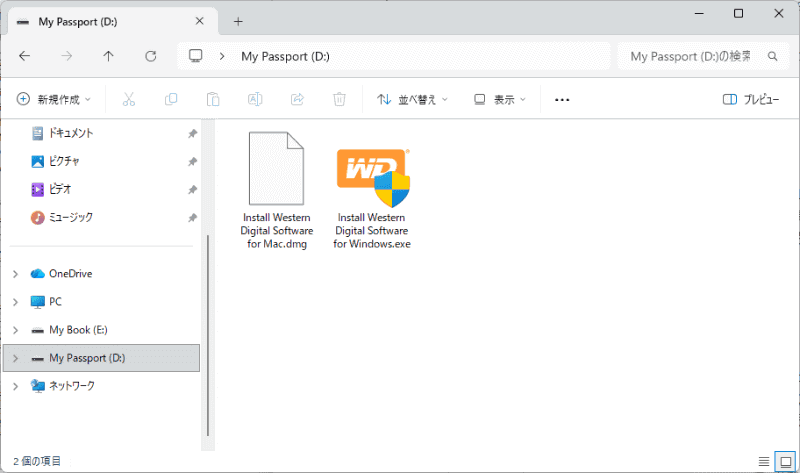Go back with the left arrow button
This screenshot has height=473, width=800.
point(24,56)
